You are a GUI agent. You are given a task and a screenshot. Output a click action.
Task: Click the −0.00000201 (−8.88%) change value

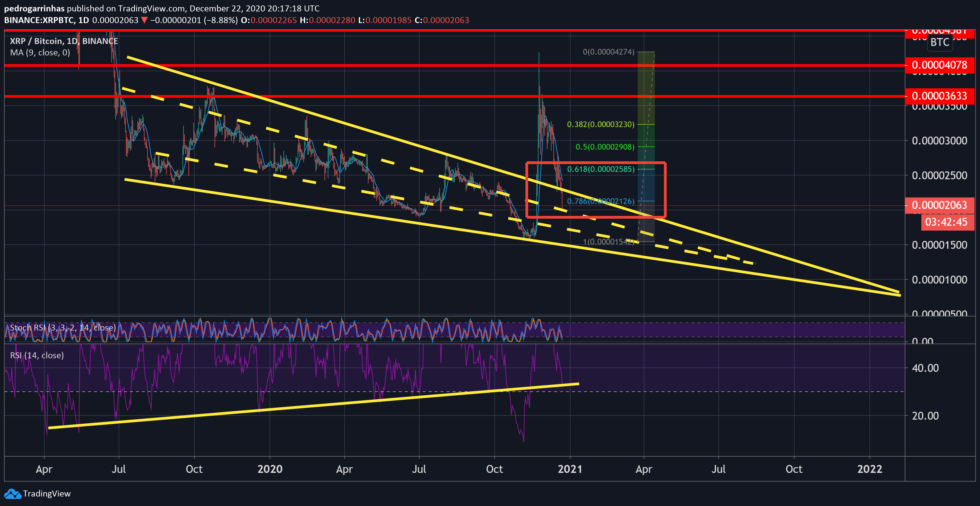194,20
